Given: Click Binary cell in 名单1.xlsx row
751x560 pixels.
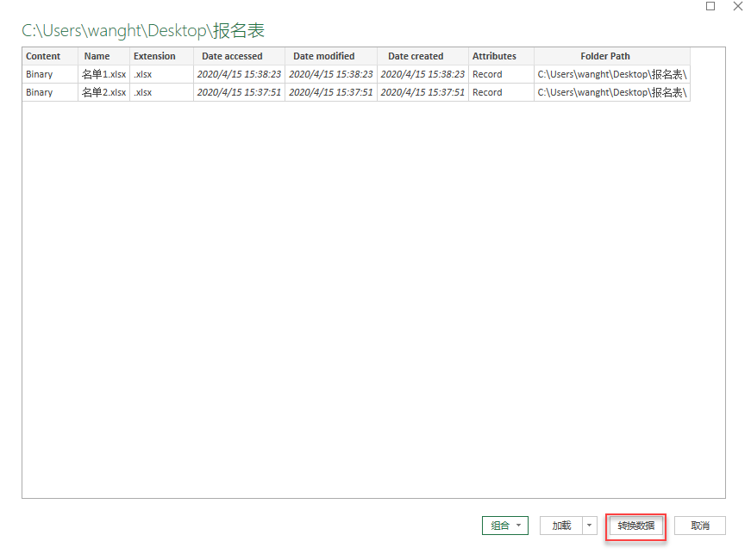Looking at the screenshot, I should [50, 74].
